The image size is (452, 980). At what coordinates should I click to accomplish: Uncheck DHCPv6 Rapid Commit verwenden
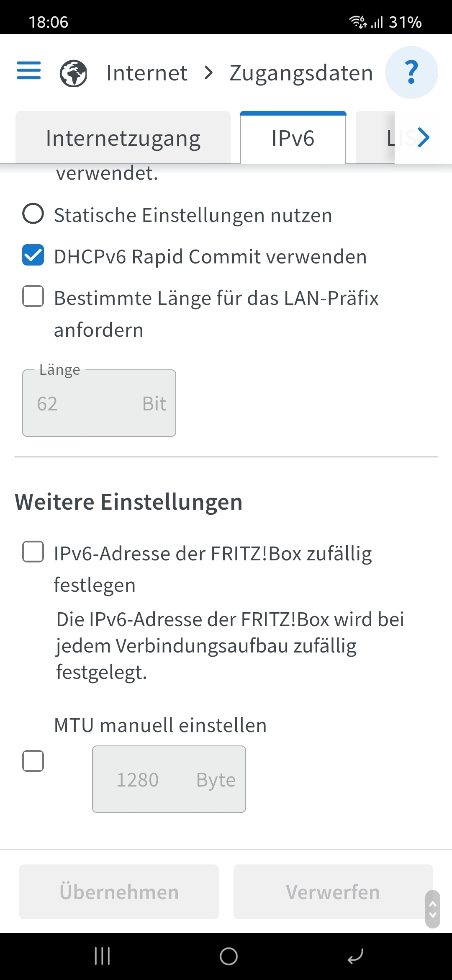pos(33,255)
